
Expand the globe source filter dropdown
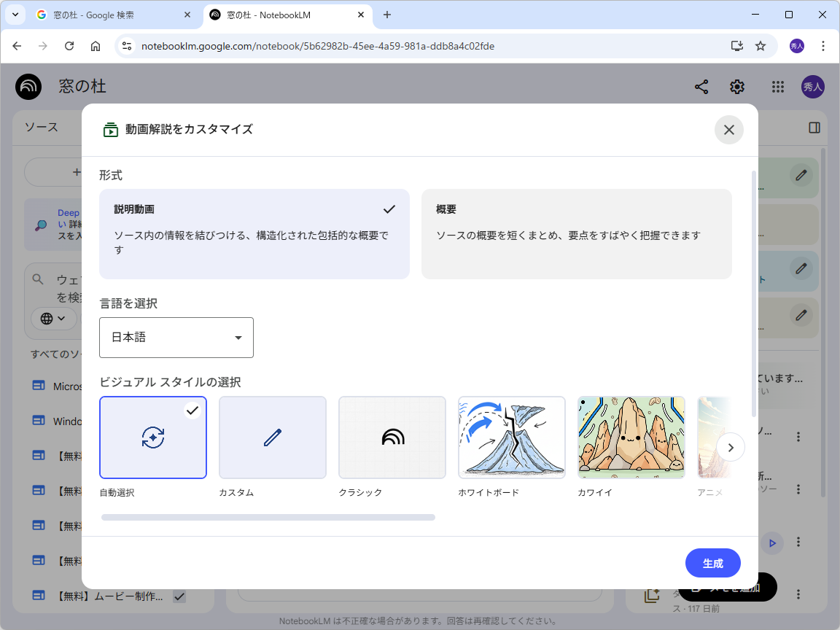pyautogui.click(x=54, y=319)
